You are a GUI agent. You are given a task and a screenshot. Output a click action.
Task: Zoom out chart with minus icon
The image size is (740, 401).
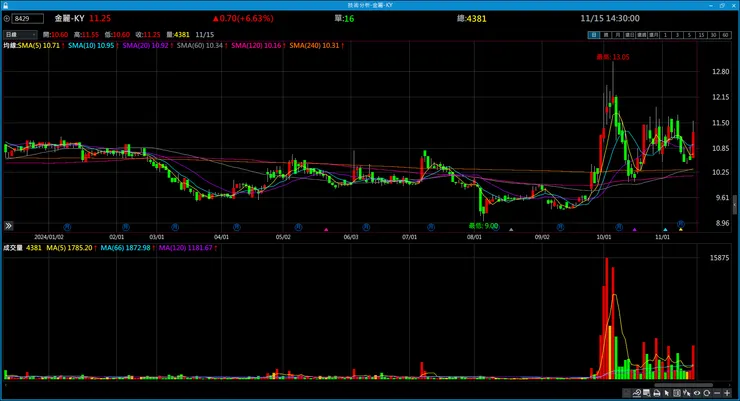717,393
